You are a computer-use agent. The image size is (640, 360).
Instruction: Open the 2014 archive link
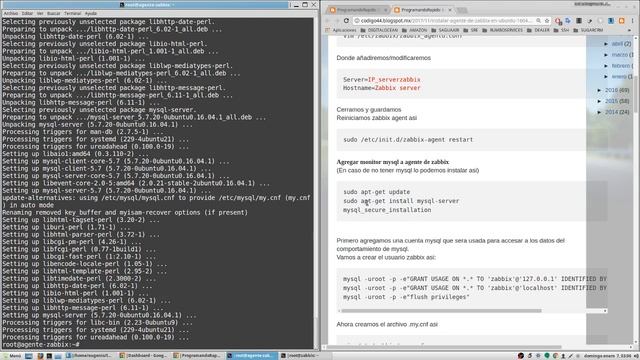(611, 112)
